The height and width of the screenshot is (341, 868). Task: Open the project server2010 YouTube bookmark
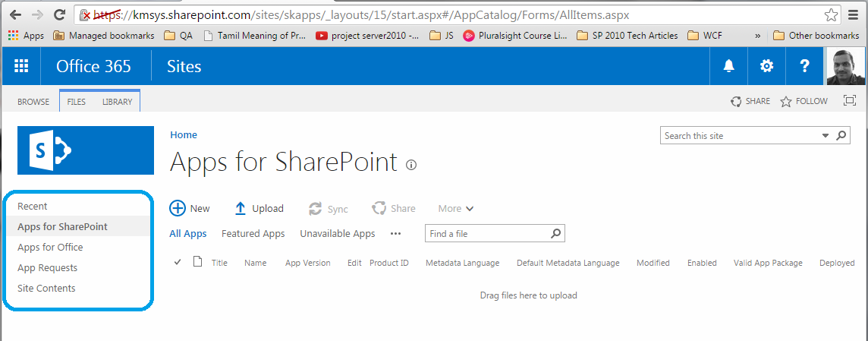[x=367, y=36]
